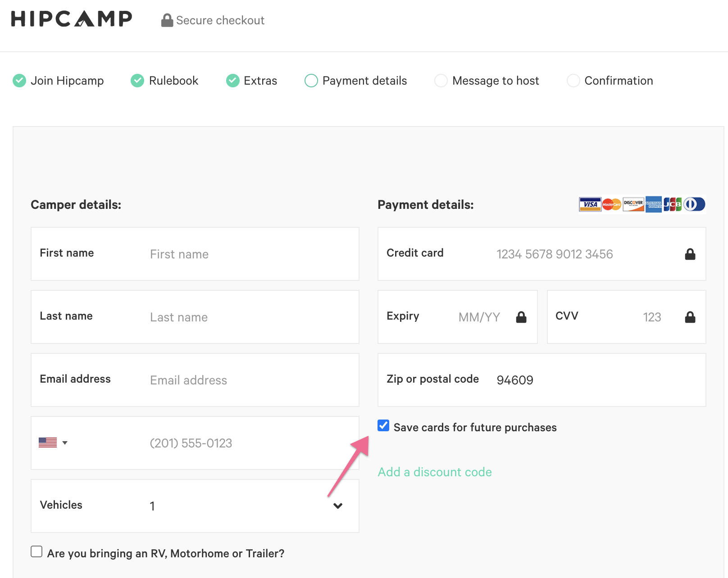The width and height of the screenshot is (728, 578).
Task: Click the US flag icon
Action: (48, 443)
